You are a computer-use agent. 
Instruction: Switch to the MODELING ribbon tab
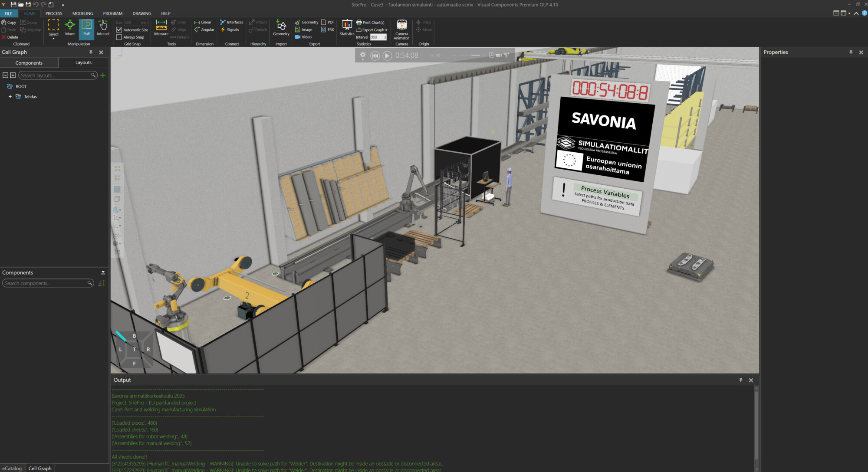coord(82,13)
